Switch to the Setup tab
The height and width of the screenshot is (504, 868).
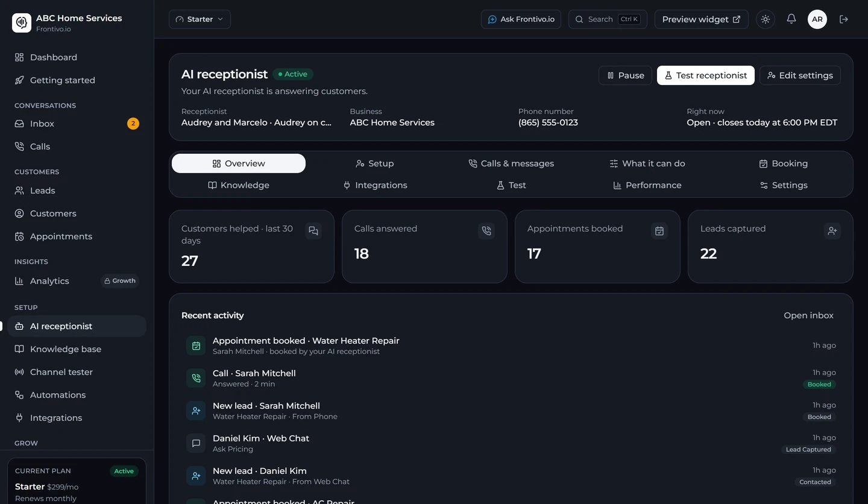(374, 163)
